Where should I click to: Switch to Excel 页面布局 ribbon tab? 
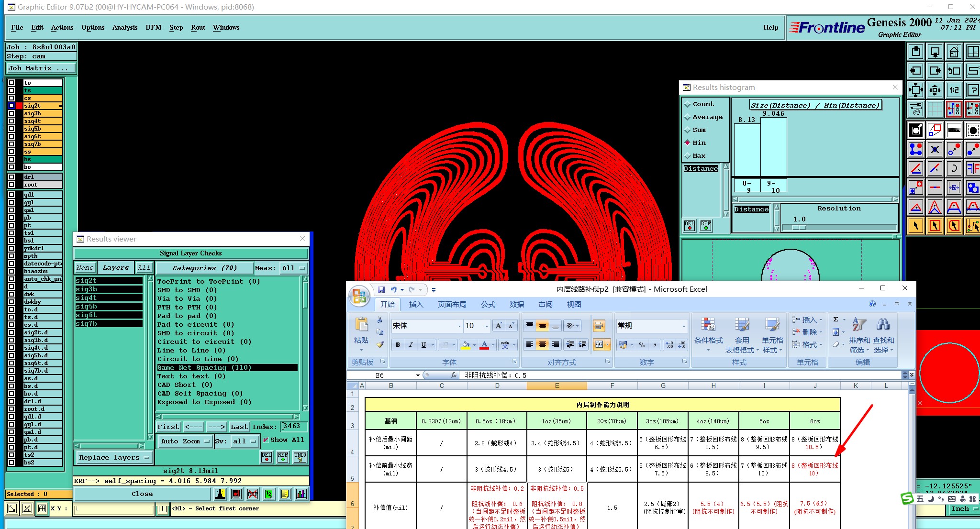point(451,305)
